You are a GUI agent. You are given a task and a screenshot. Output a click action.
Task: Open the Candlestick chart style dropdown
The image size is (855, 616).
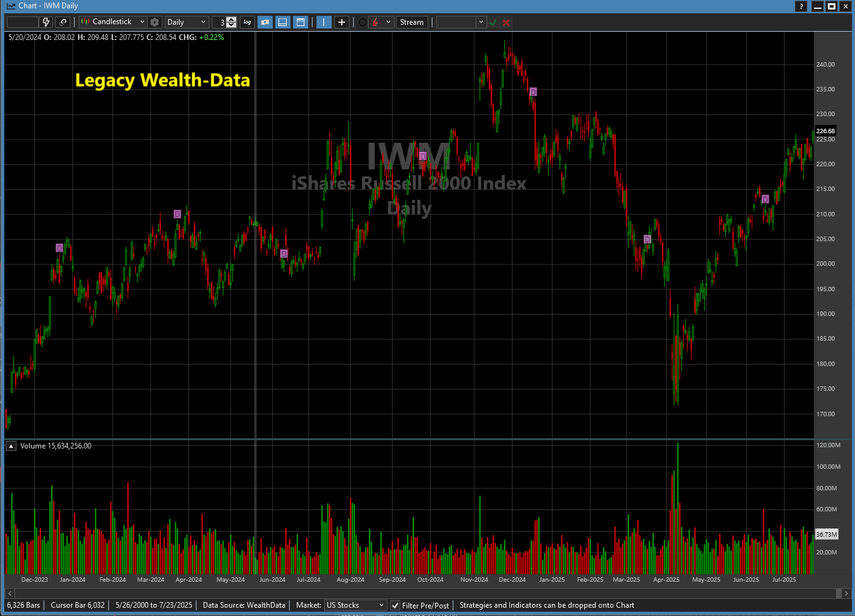pyautogui.click(x=113, y=22)
